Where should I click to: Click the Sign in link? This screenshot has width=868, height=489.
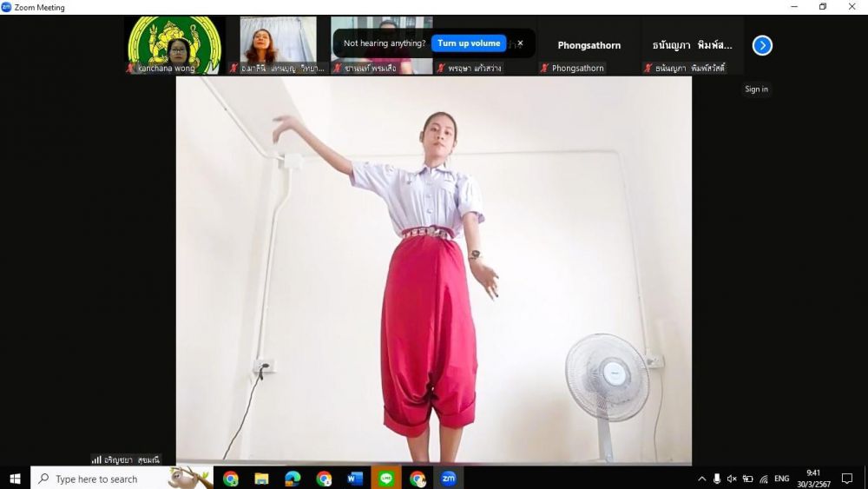point(756,89)
